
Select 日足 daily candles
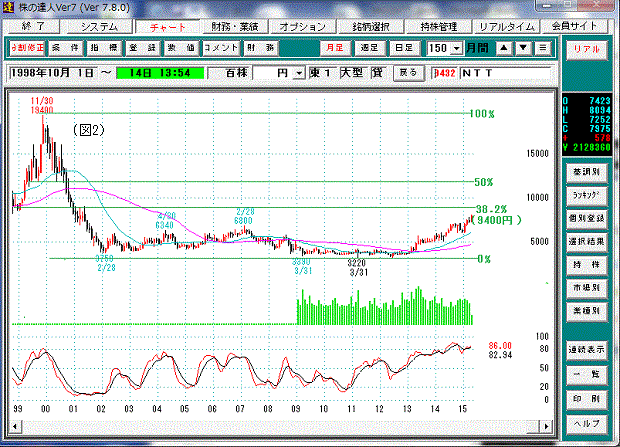tap(404, 48)
